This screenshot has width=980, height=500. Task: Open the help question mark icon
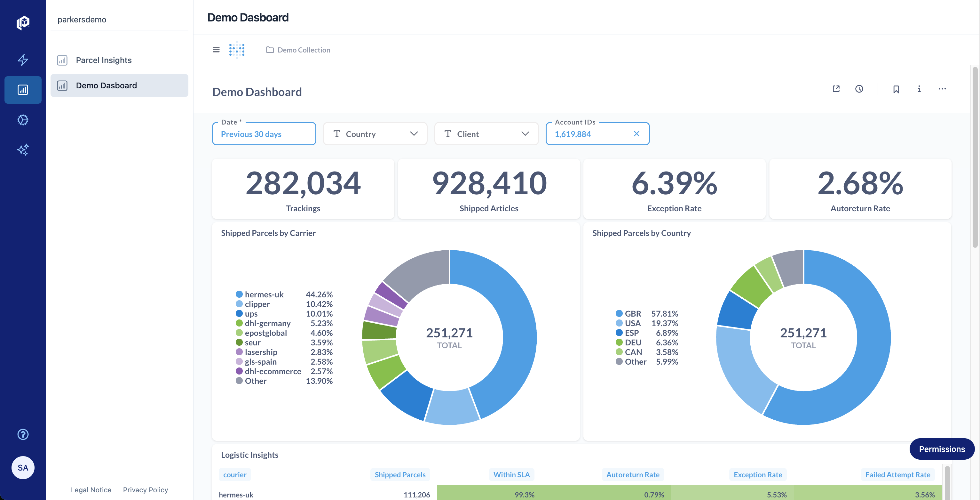[23, 434]
